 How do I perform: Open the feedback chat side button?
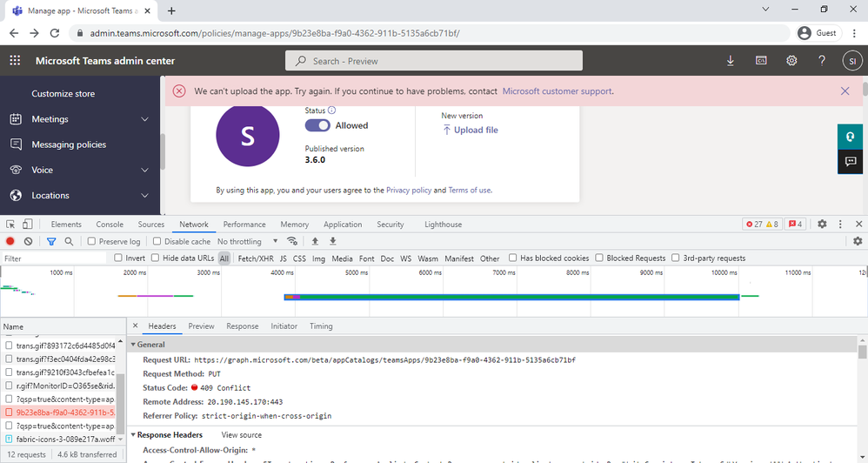pos(850,162)
